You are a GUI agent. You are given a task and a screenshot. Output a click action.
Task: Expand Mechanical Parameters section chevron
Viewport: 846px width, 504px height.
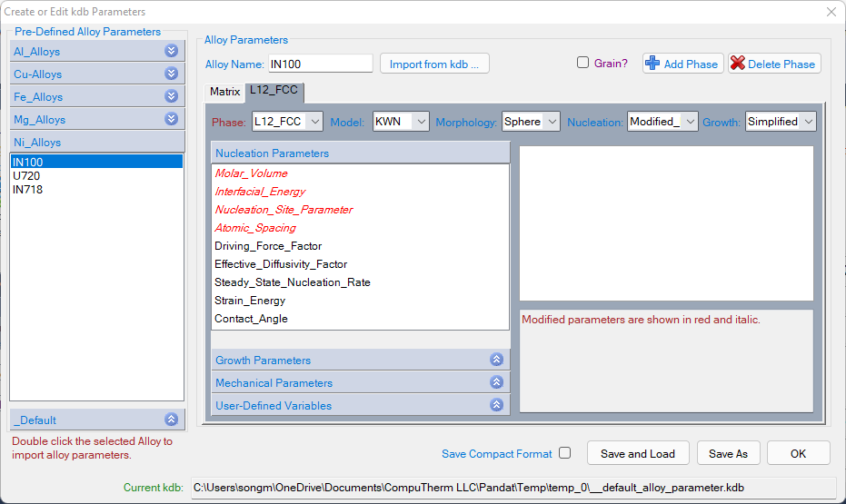click(496, 382)
